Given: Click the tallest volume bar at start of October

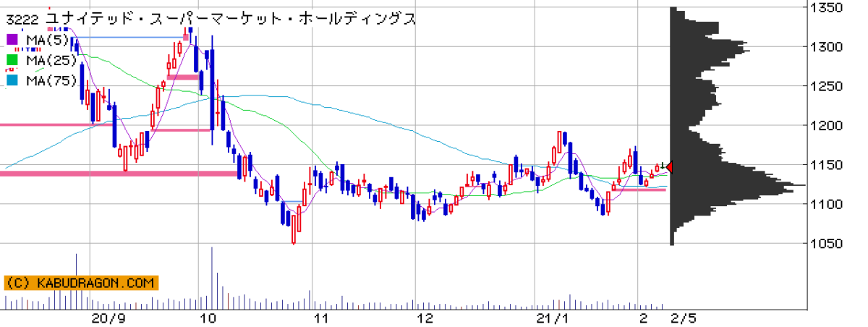Looking at the screenshot, I should [x=212, y=279].
